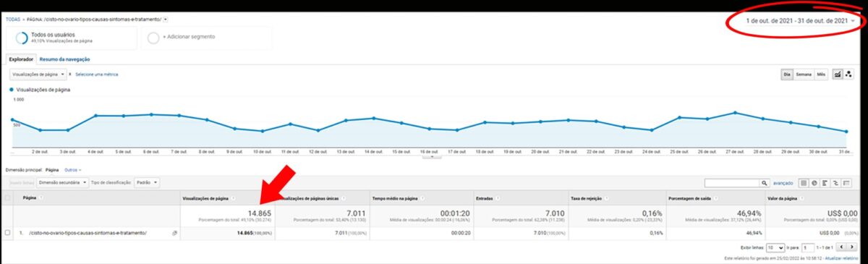The image size is (868, 264).
Task: Open the line chart view icon
Action: [x=838, y=74]
